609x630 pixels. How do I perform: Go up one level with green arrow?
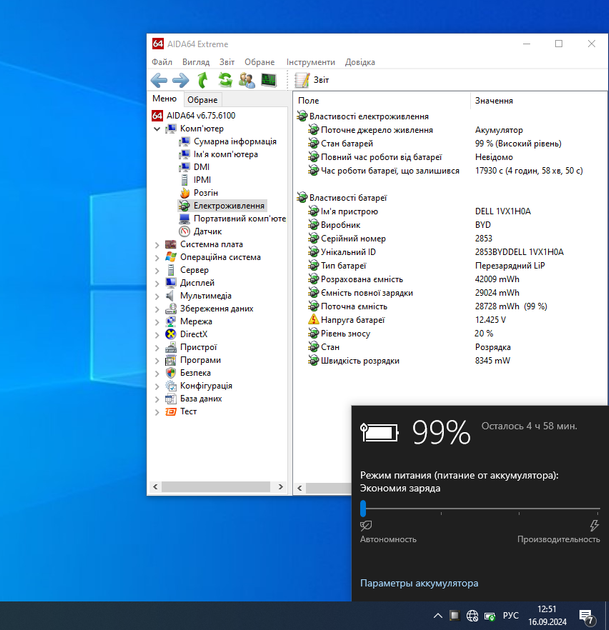pyautogui.click(x=203, y=80)
